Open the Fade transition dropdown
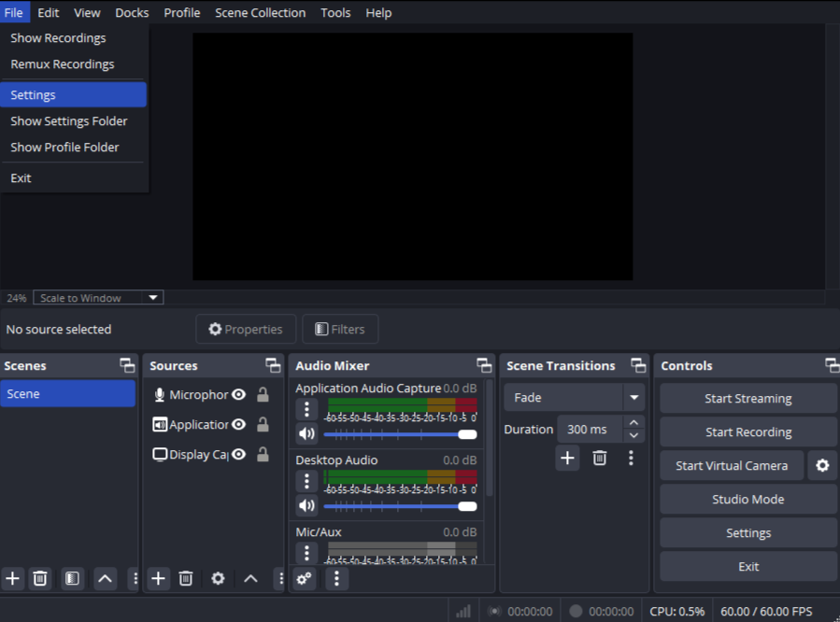840x622 pixels. click(634, 398)
